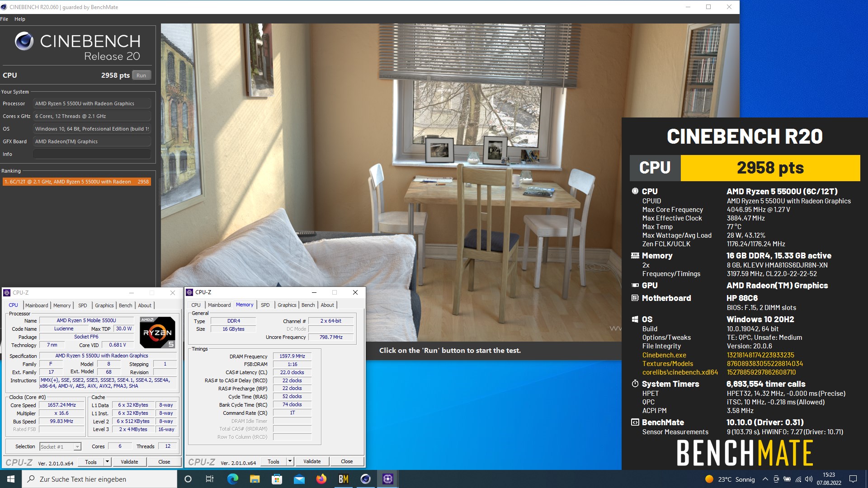Run the Cinebench CPU test
The image size is (868, 488).
click(x=142, y=75)
